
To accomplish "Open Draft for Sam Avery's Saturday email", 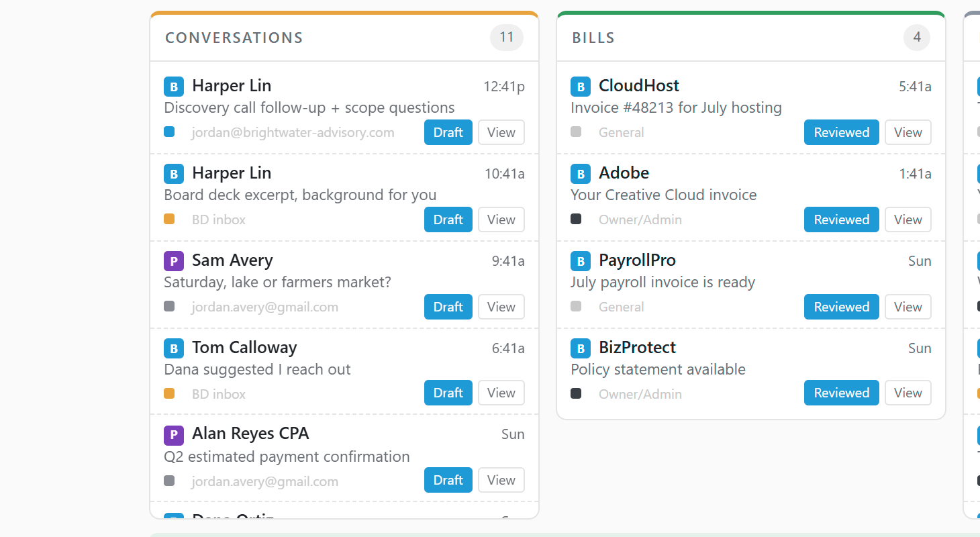I will click(448, 307).
